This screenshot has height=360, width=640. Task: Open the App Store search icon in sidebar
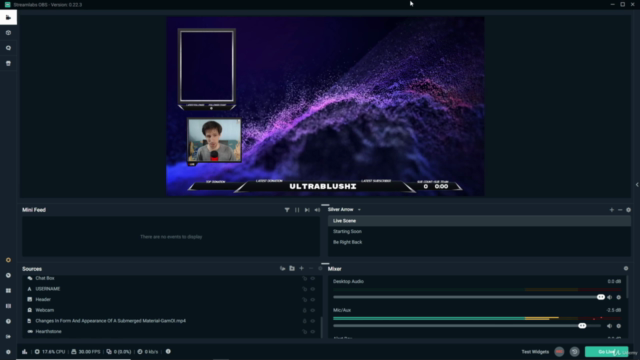coord(8,48)
